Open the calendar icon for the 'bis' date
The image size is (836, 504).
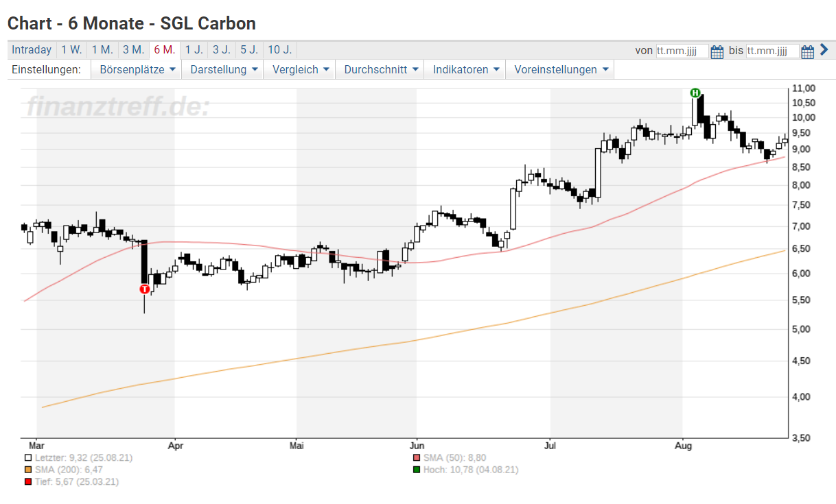coord(808,51)
